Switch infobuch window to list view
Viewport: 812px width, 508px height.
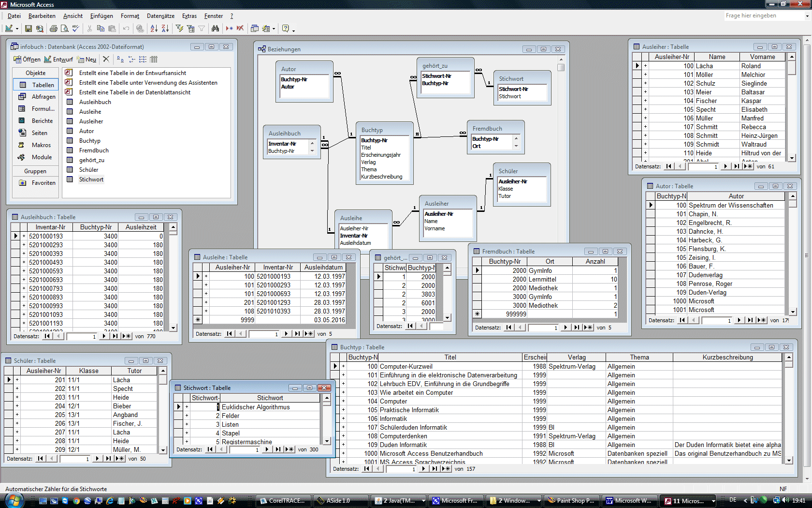[x=143, y=59]
